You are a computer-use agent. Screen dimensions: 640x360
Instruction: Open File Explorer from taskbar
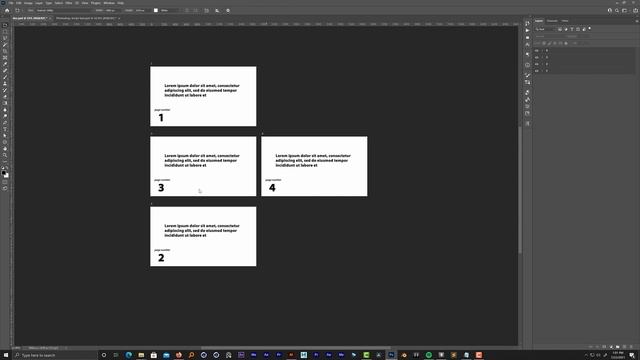[141, 355]
